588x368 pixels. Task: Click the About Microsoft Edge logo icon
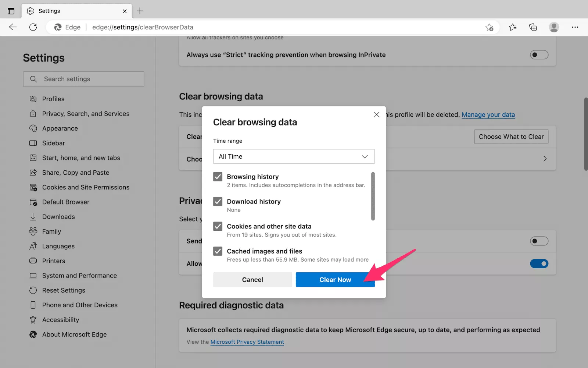(x=33, y=334)
